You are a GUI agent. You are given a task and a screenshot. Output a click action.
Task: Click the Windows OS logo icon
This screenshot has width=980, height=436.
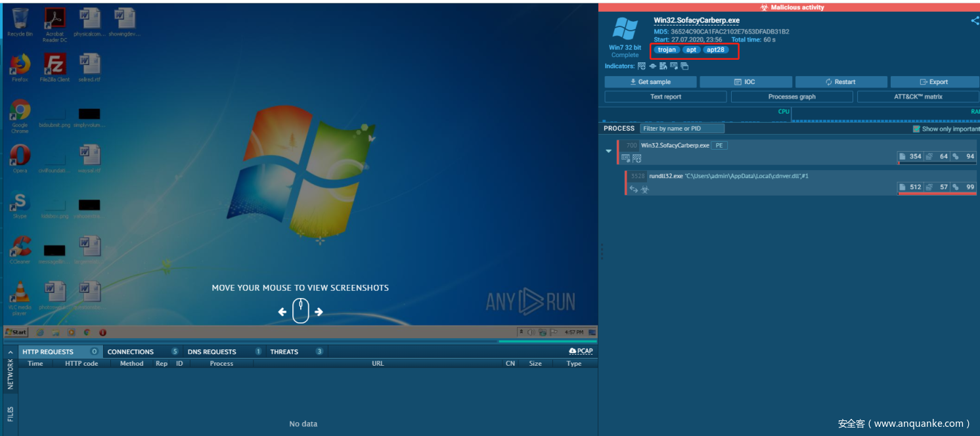tap(625, 30)
